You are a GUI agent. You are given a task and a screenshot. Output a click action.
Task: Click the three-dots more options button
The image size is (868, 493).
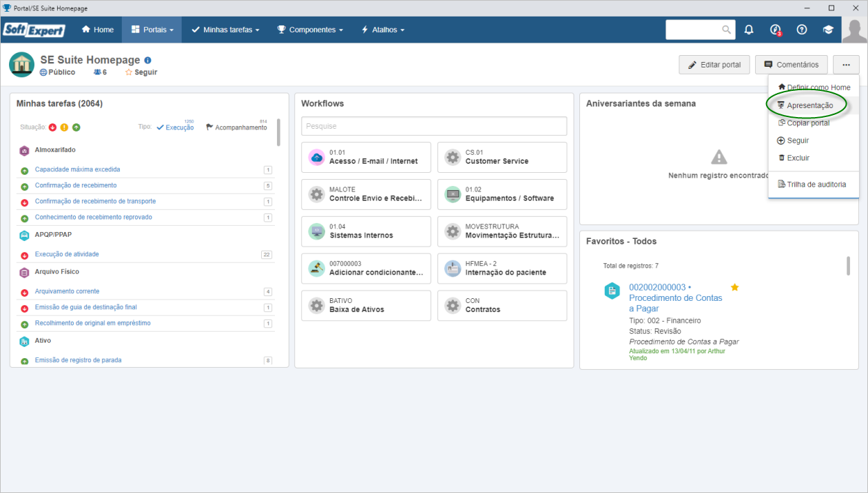click(846, 65)
